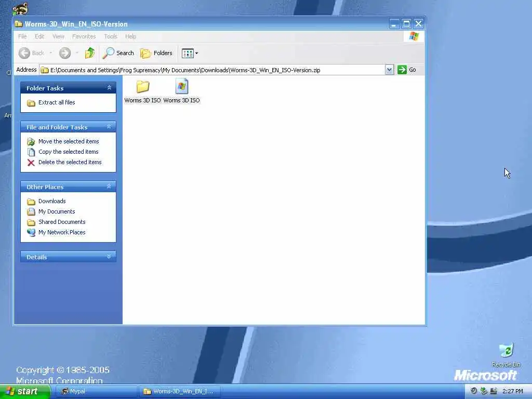Open My Network Places link
This screenshot has height=399, width=532.
[62, 232]
